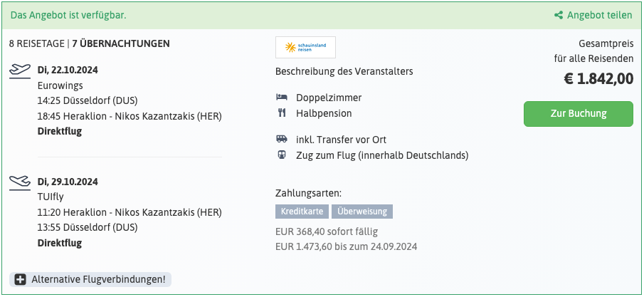
Task: Select the Überweisung payment tag
Action: point(361,212)
